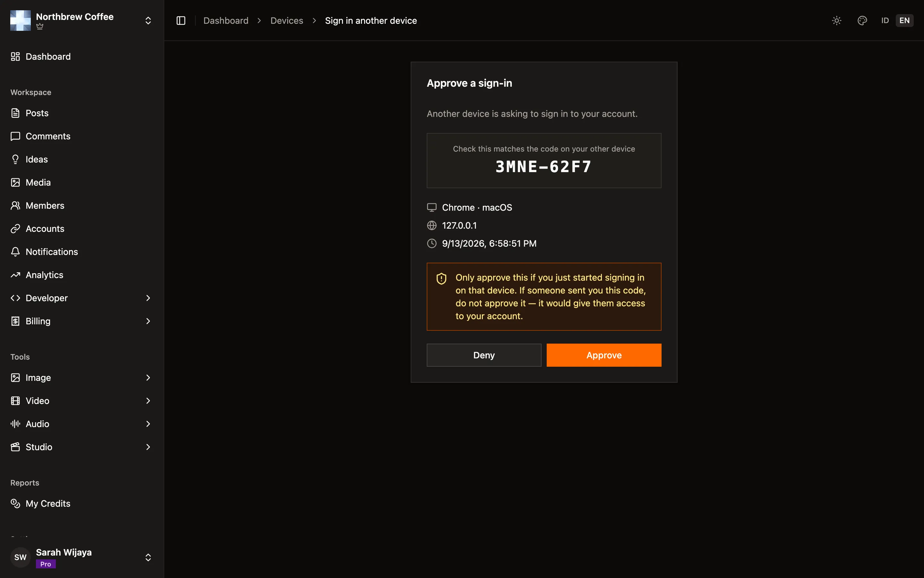The width and height of the screenshot is (924, 578).
Task: Click the Dashboard grid icon in sidebar
Action: pyautogui.click(x=15, y=57)
